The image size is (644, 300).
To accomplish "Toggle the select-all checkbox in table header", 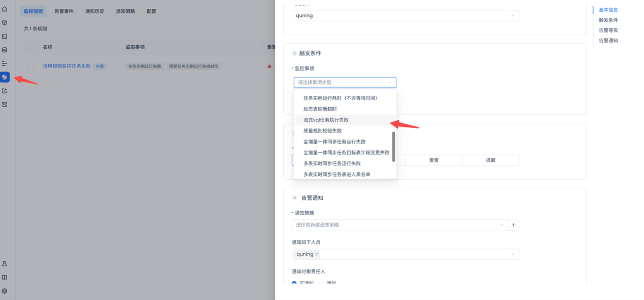I will coord(31,47).
